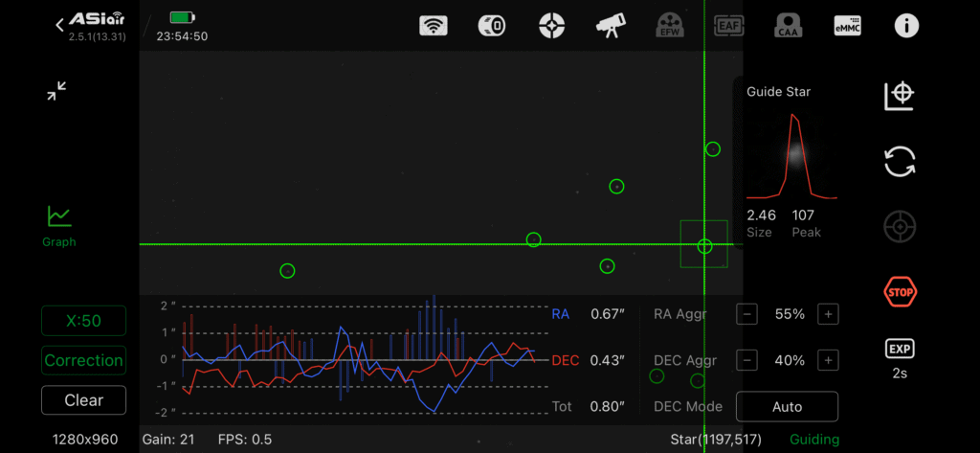Open the CAA rotator icon
The height and width of the screenshot is (453, 980).
point(788,26)
